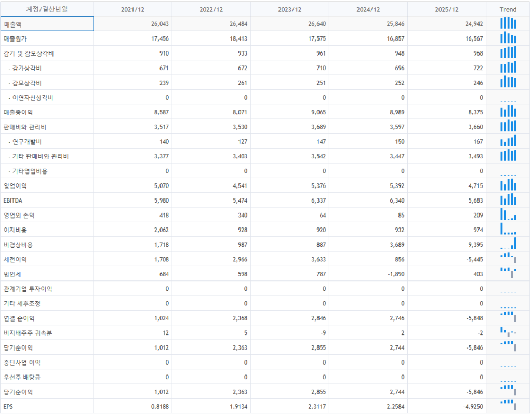
Task: Click the EPS row trend chart
Action: coord(508,406)
